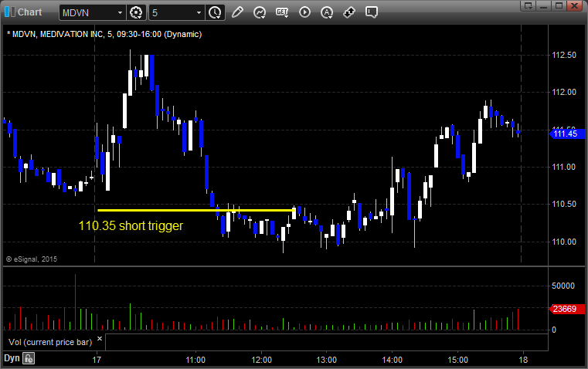Close the Vol study panel with its x

coord(100,339)
